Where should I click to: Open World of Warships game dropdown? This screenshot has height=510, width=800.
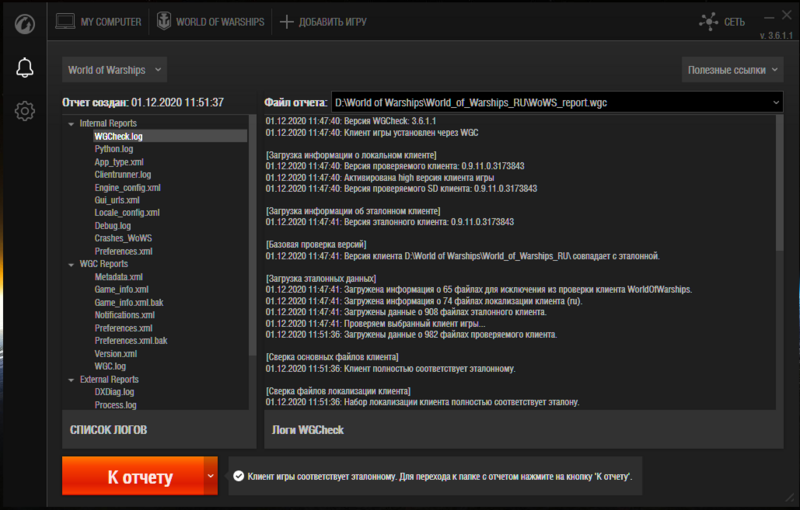(x=114, y=70)
